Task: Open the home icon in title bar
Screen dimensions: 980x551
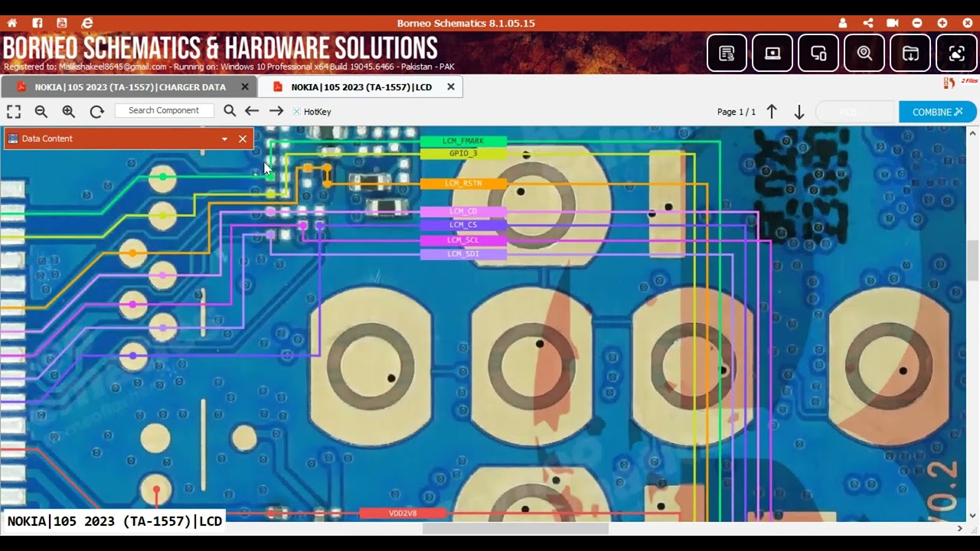Action: pos(11,23)
